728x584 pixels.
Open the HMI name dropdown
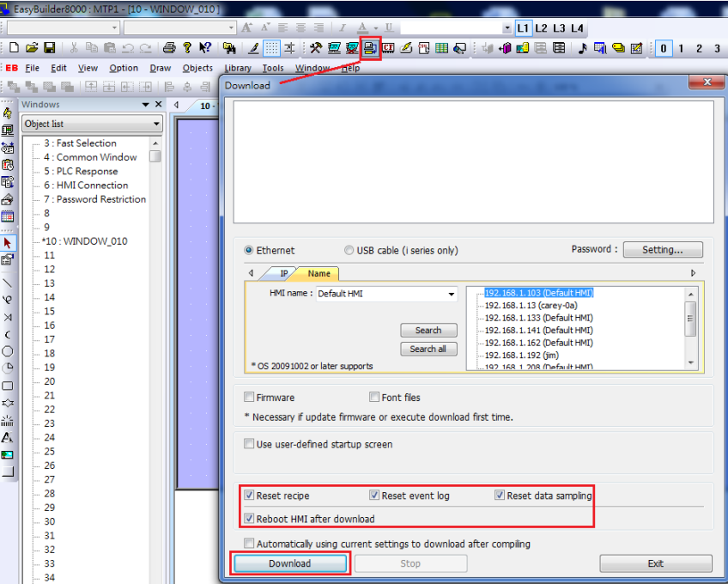click(451, 294)
